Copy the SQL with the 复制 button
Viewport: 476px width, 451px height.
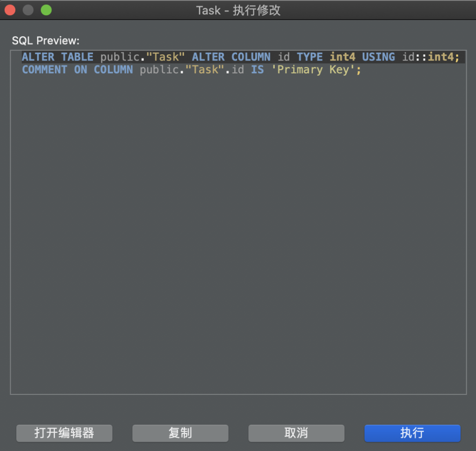click(180, 433)
